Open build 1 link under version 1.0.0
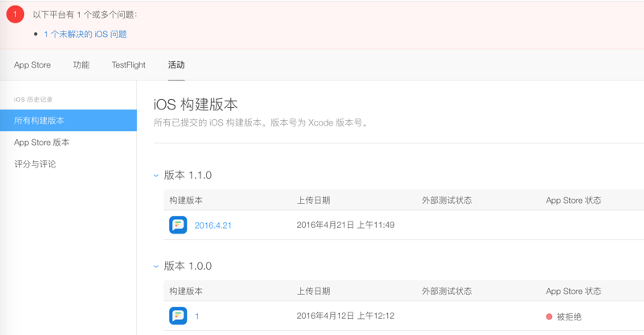This screenshot has height=335, width=644. pyautogui.click(x=197, y=316)
